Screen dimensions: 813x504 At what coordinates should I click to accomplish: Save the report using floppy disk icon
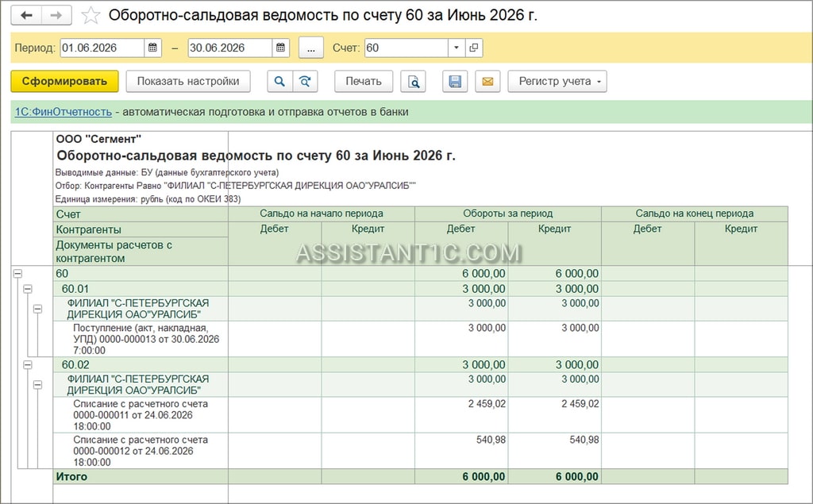[x=455, y=82]
